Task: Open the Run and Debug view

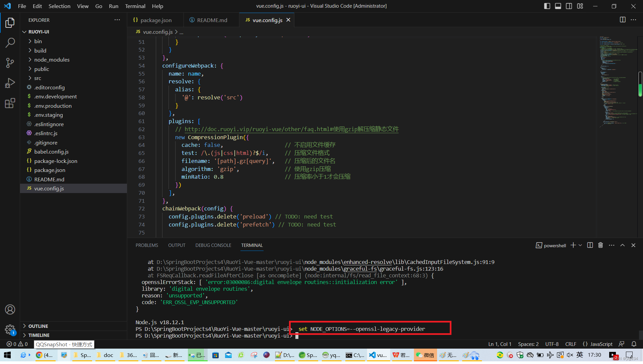Action: [x=10, y=83]
